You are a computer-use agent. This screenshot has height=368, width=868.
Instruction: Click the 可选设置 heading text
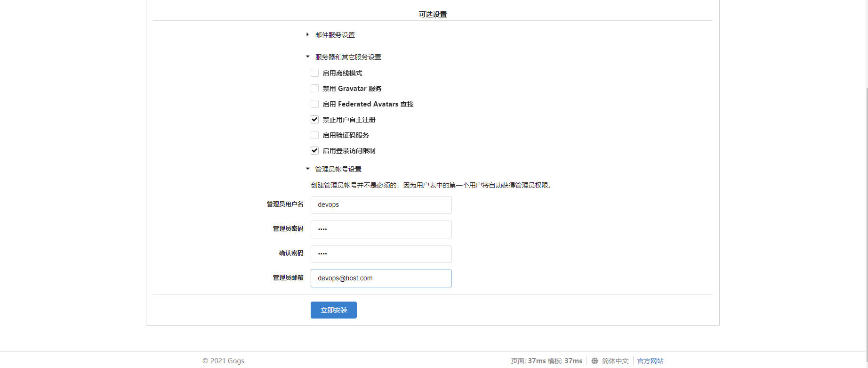[433, 15]
